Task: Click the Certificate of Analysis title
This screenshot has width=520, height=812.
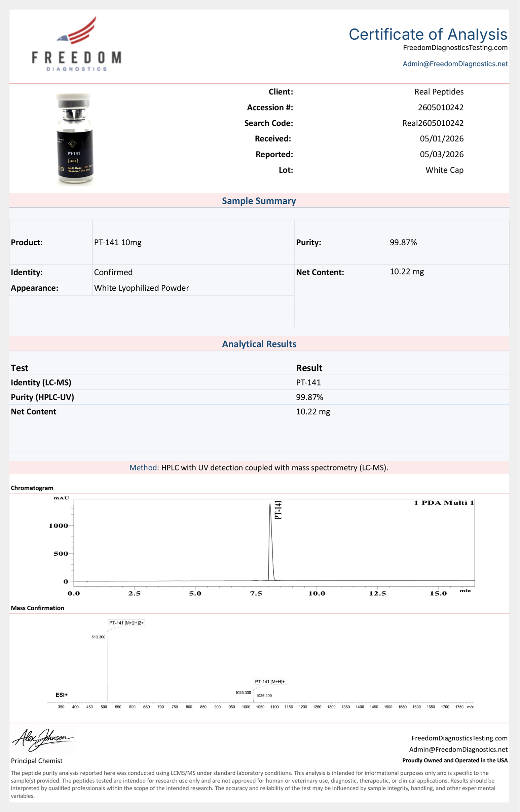Action: (x=428, y=34)
